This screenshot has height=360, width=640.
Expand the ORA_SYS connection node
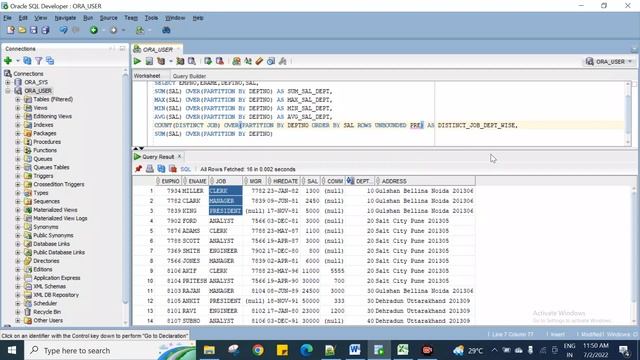tap(8, 82)
